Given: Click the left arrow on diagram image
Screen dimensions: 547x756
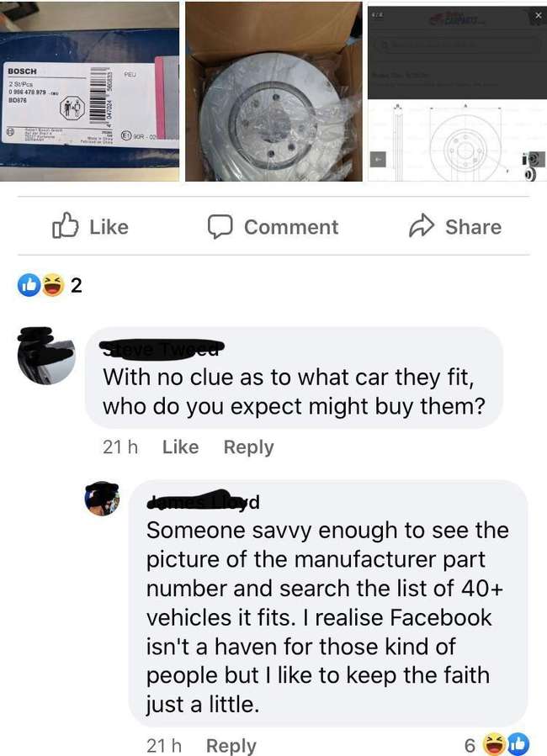Looking at the screenshot, I should [378, 159].
